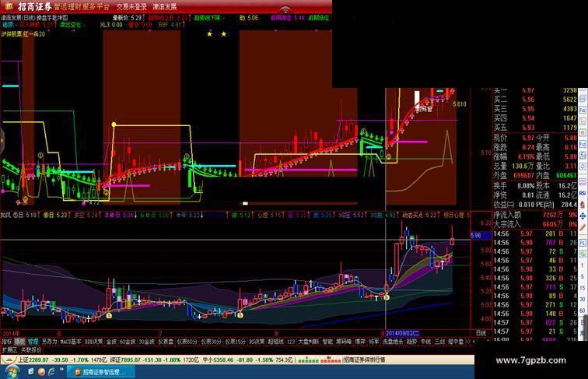Expand more indicator tabs with arrows
This screenshot has width=588, height=379.
467,342
